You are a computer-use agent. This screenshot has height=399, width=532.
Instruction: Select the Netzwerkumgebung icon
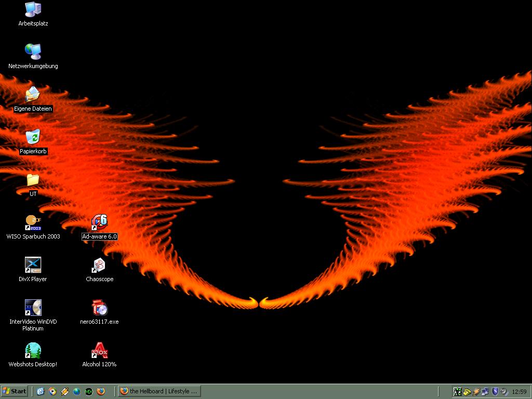33,52
